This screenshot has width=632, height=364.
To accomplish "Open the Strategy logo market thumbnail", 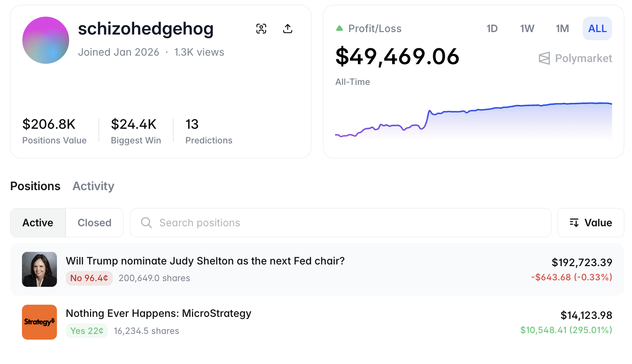I will pos(39,322).
